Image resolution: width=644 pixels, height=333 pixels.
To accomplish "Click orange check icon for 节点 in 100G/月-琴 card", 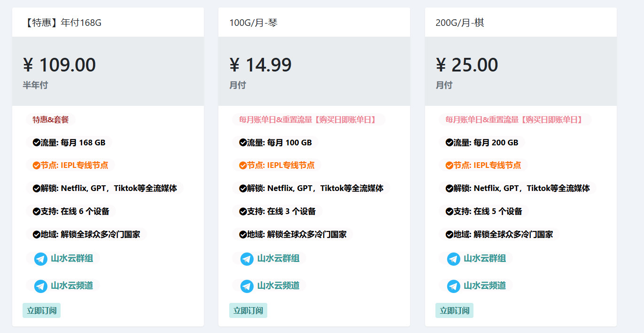I will tap(243, 166).
